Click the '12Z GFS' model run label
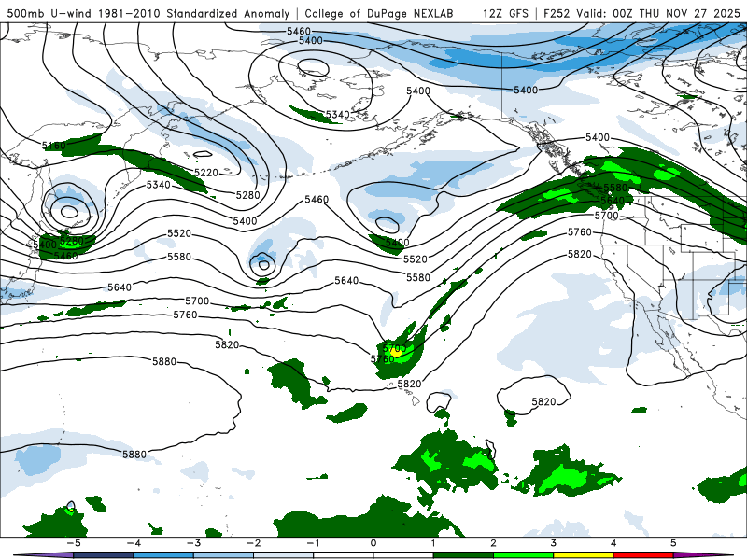The width and height of the screenshot is (747, 560). 505,13
